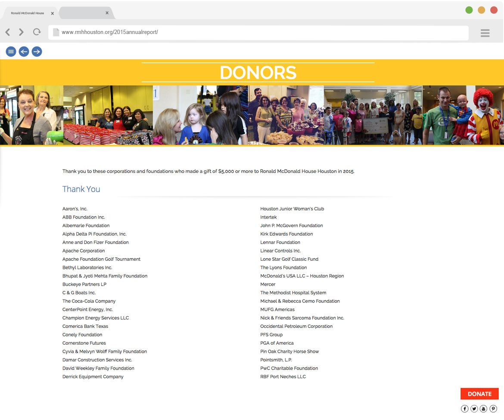Click the green window control button

(469, 10)
